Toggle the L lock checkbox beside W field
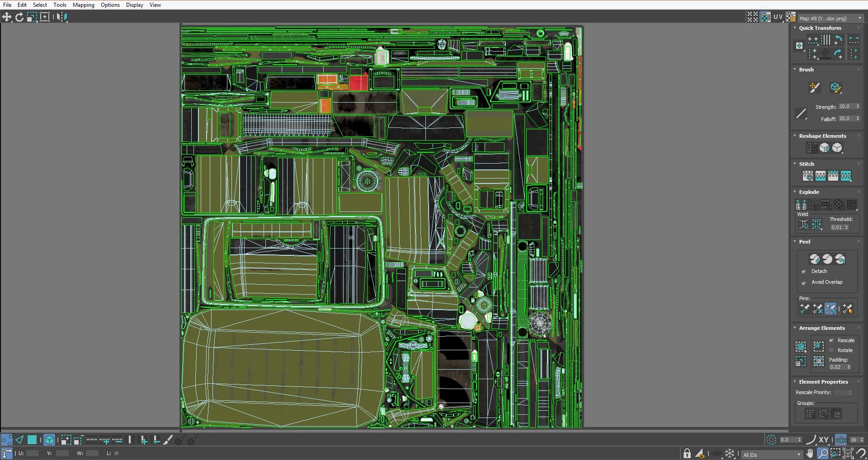The image size is (868, 460). click(117, 453)
